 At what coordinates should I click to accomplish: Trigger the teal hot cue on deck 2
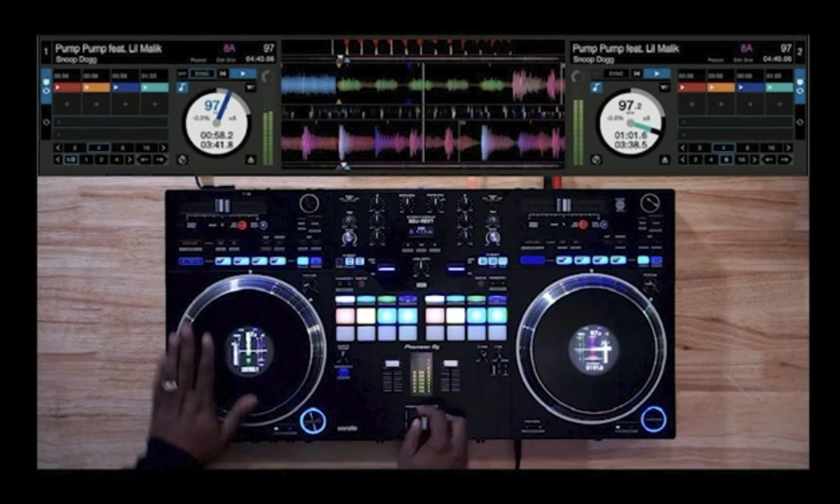click(779, 88)
